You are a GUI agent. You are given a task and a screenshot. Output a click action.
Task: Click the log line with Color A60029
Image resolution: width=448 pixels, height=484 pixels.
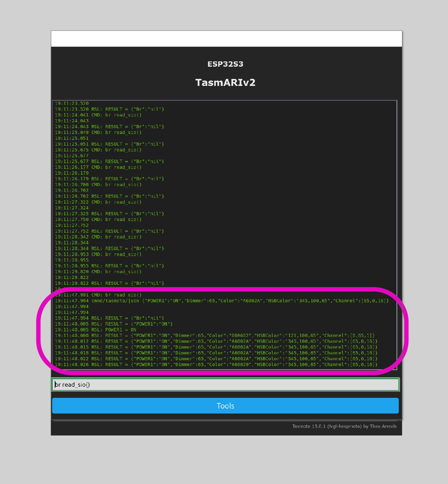216,365
